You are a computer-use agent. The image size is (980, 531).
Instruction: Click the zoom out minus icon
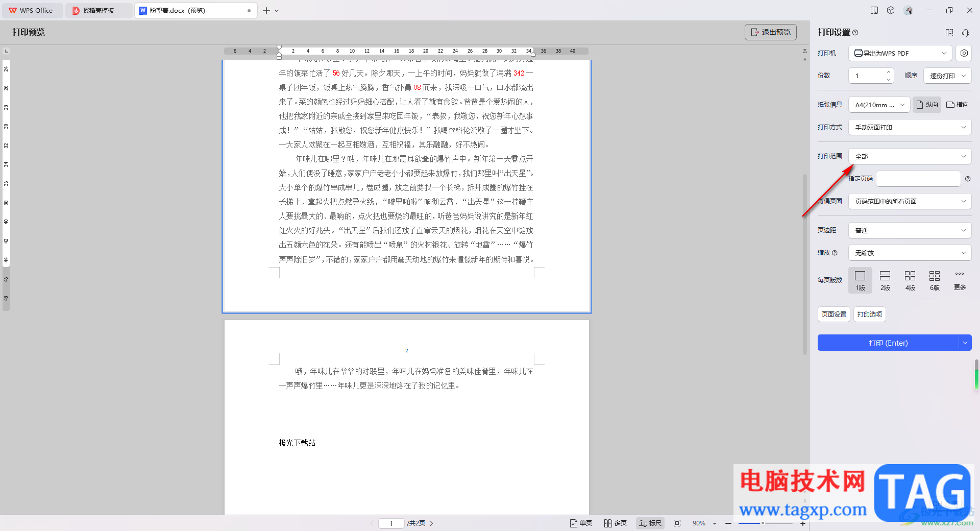(x=728, y=523)
